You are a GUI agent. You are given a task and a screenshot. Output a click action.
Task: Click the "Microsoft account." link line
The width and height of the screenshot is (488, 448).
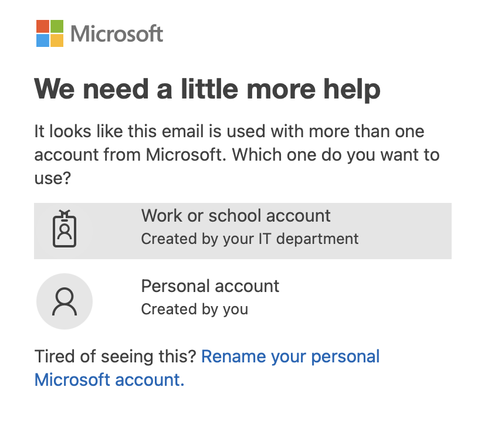point(109,380)
